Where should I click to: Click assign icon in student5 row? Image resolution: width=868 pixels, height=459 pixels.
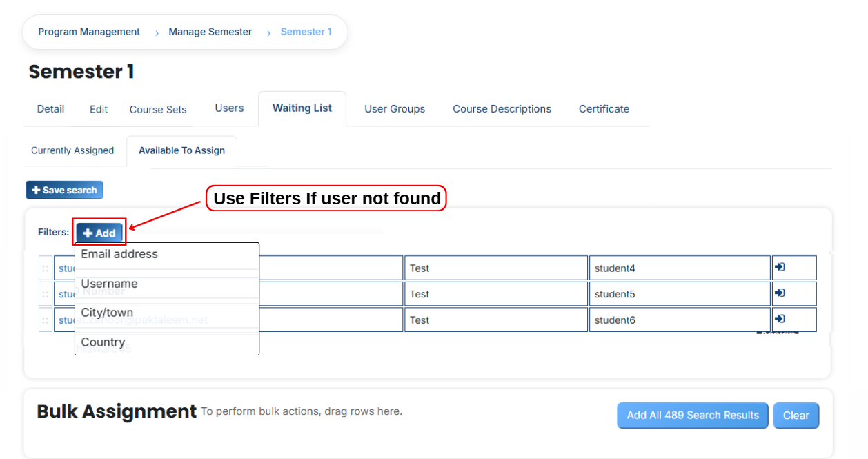[780, 293]
